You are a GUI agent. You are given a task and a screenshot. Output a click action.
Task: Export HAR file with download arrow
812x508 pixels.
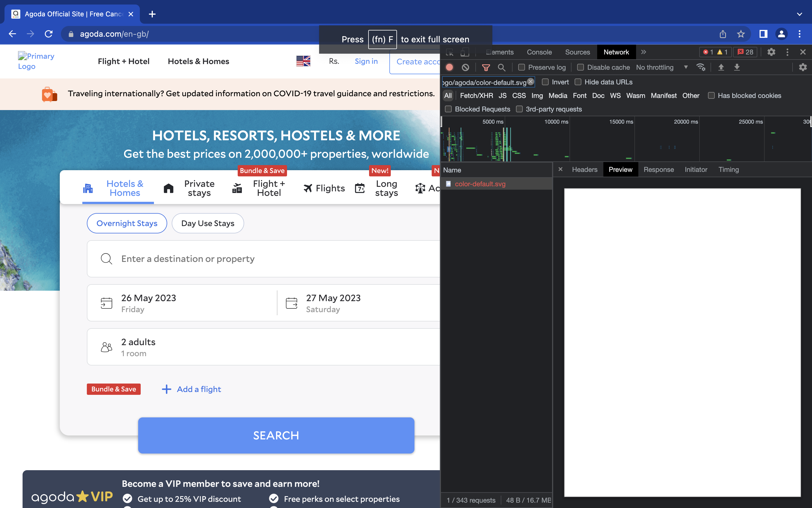click(737, 67)
